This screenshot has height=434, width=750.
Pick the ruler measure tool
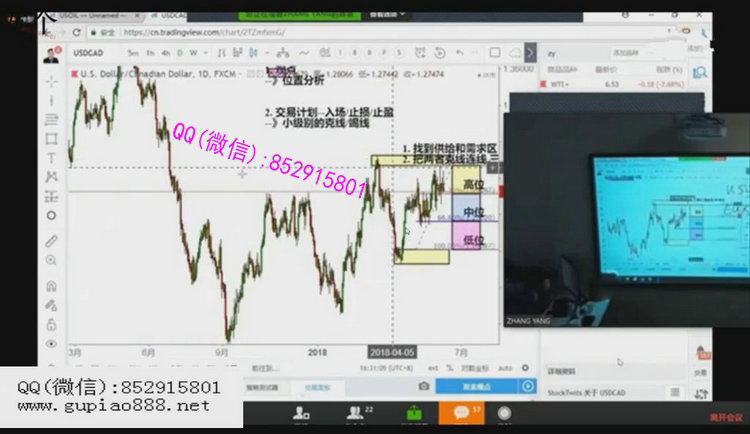coord(51,241)
